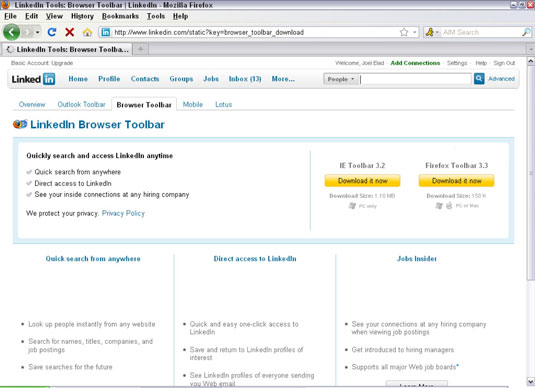Open Settings link at top right
Screen dimensions: 535x388
pos(457,63)
